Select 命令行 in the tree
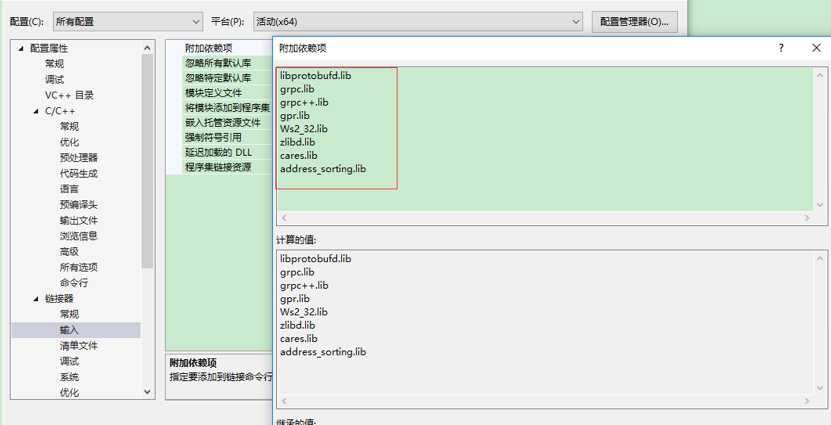 74,283
